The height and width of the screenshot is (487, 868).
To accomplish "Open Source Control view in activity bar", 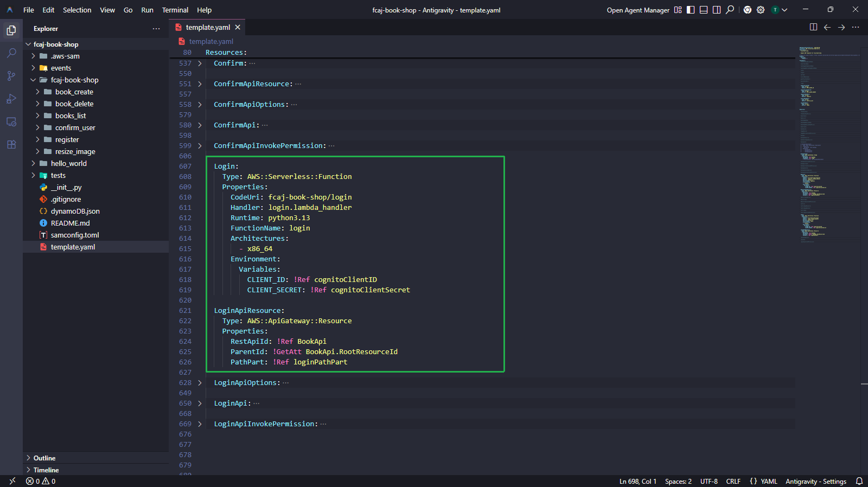I will click(11, 76).
